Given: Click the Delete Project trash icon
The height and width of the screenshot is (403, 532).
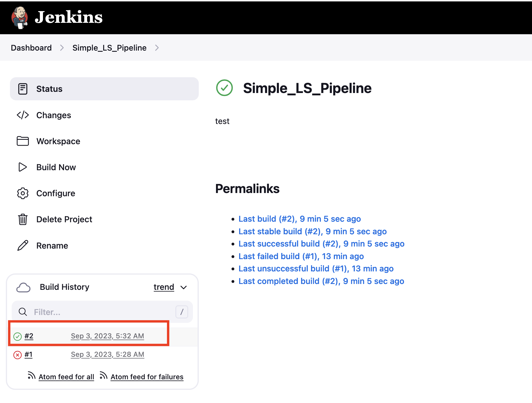Looking at the screenshot, I should tap(23, 219).
